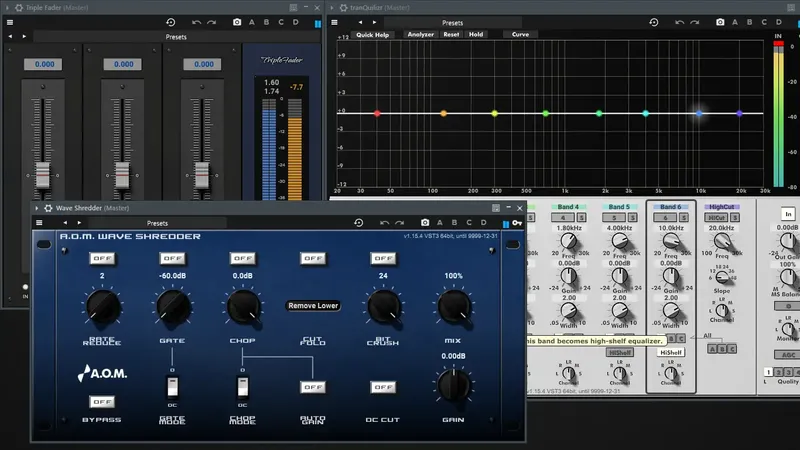
Task: Toggle the Wave Shredder Bypass switch
Action: 102,402
